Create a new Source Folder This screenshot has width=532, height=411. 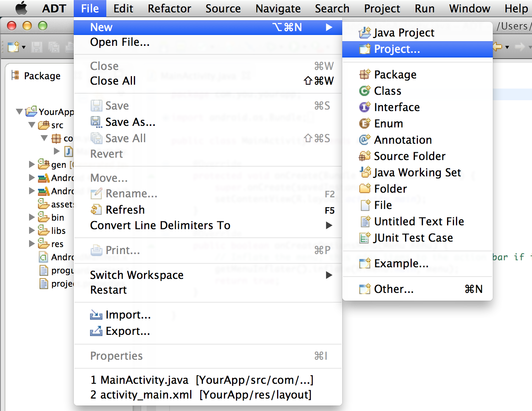click(418, 156)
